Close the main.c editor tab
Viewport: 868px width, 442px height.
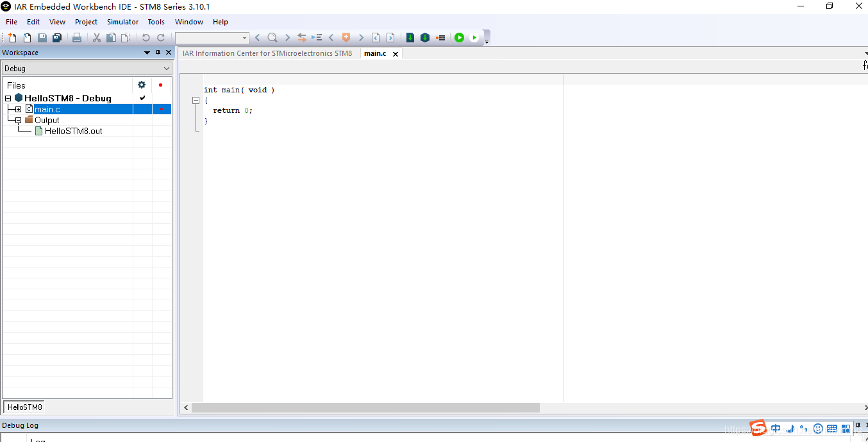coord(396,54)
